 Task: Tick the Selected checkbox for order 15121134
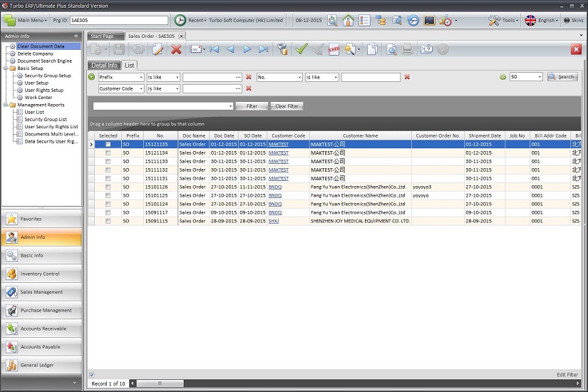click(108, 153)
